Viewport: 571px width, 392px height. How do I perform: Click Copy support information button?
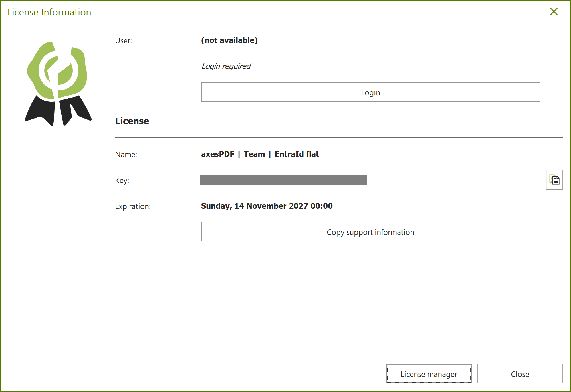370,232
